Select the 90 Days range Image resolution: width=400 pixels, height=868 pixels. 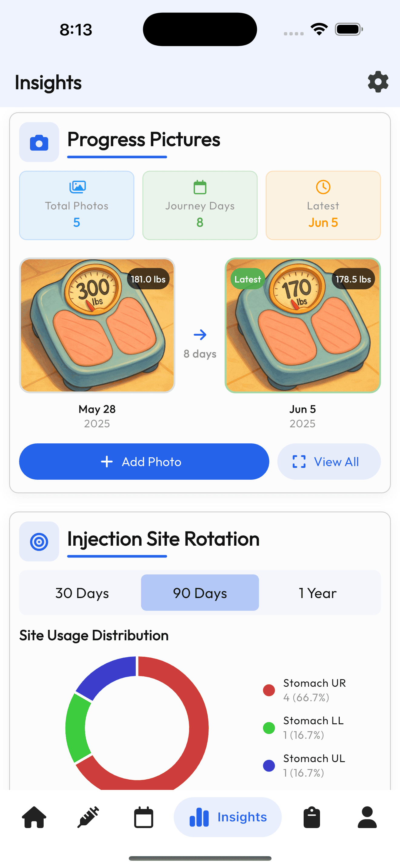tap(200, 593)
